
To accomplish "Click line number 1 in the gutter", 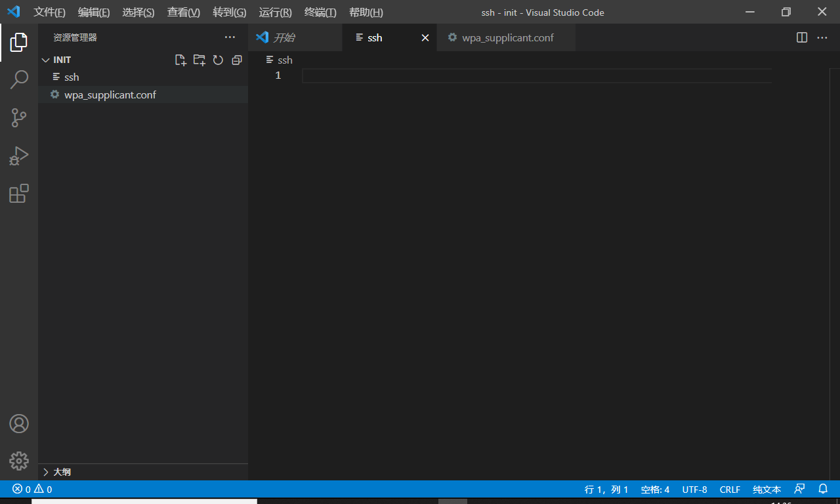I will [x=278, y=75].
